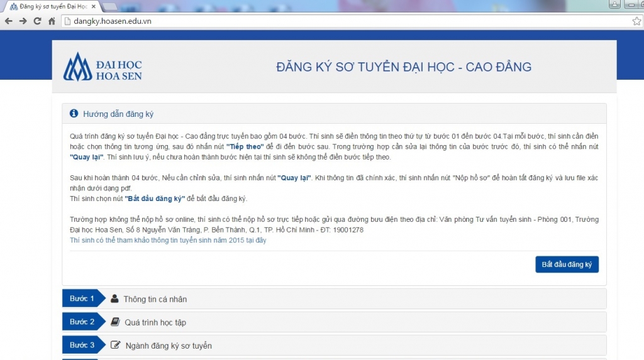
Task: Click the Bước 2 step label
Action: (x=82, y=322)
